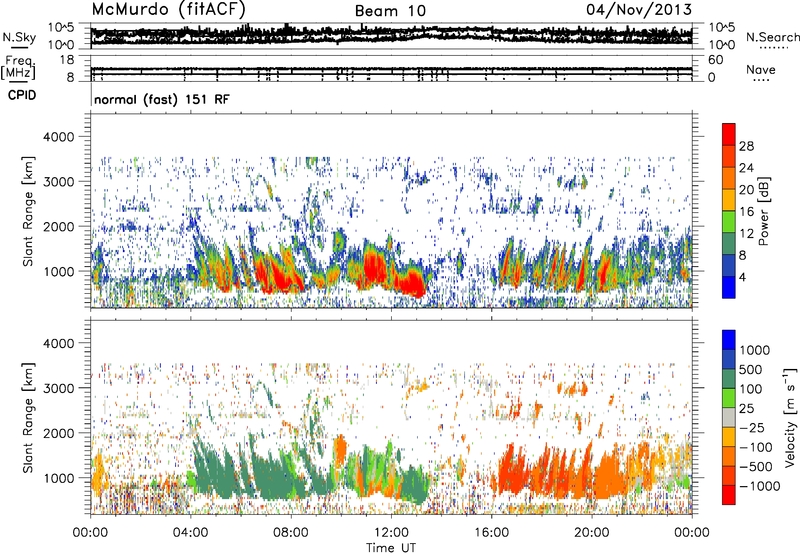Click the N.Sky legend label
Viewport: 800px width, 554px height.
pyautogui.click(x=19, y=37)
